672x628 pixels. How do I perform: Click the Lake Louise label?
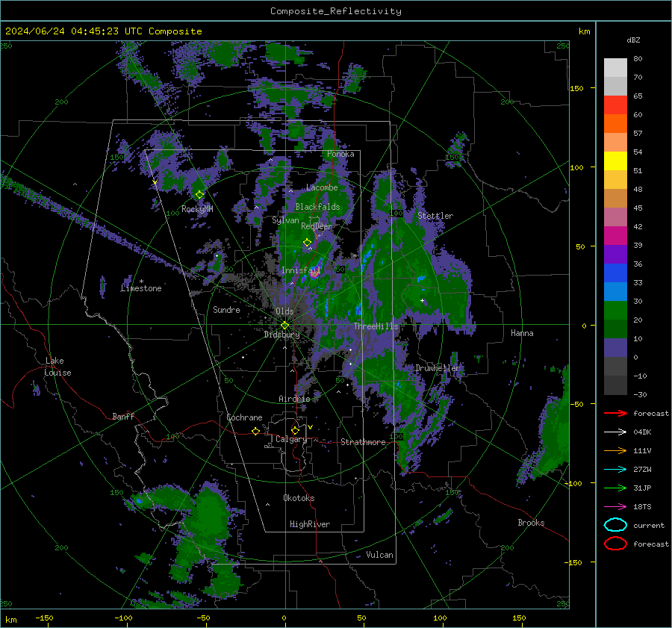pos(57,367)
